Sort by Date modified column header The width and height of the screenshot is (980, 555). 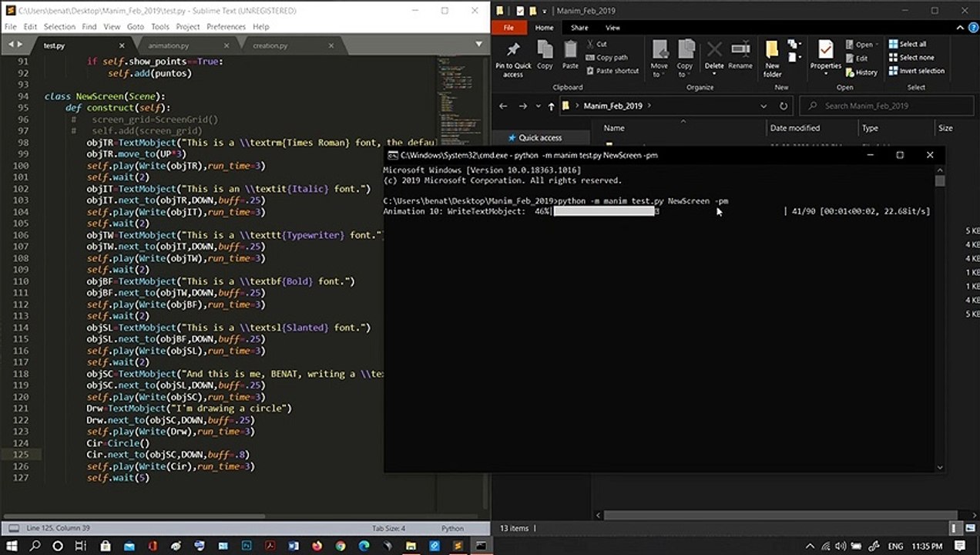click(x=794, y=128)
